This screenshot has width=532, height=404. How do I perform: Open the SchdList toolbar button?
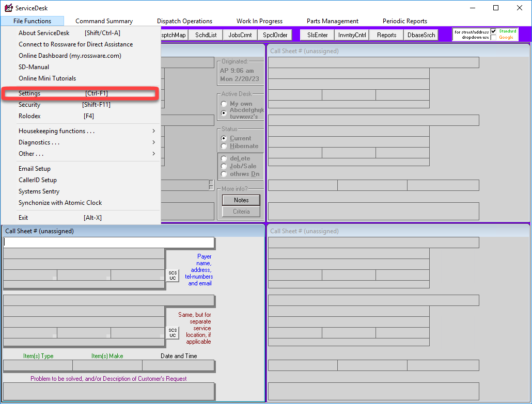[x=206, y=35]
